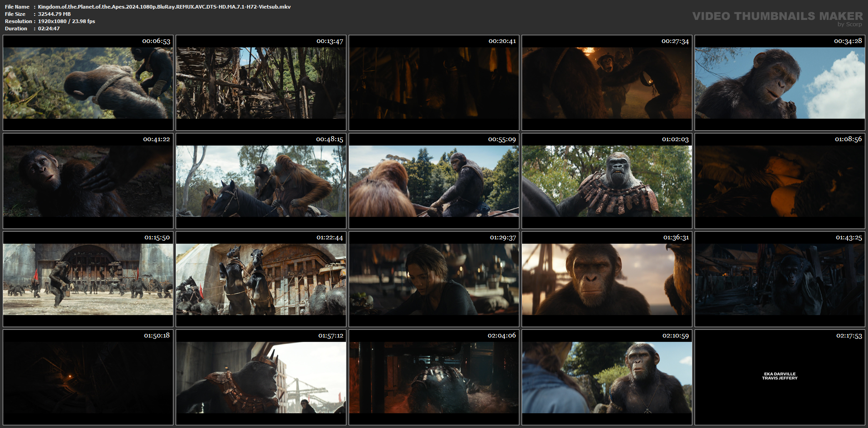Image resolution: width=868 pixels, height=428 pixels.
Task: Select the thumbnail stamped 01:15:50
Action: coord(88,279)
